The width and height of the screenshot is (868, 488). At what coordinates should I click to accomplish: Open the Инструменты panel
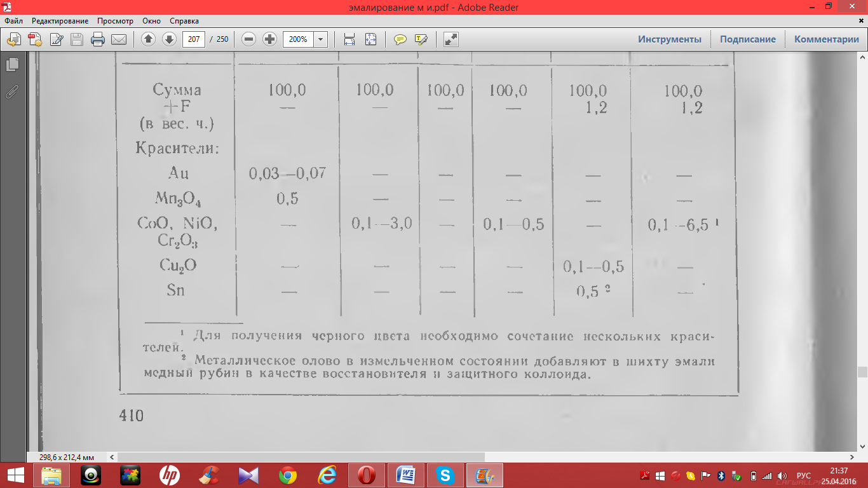tap(670, 39)
